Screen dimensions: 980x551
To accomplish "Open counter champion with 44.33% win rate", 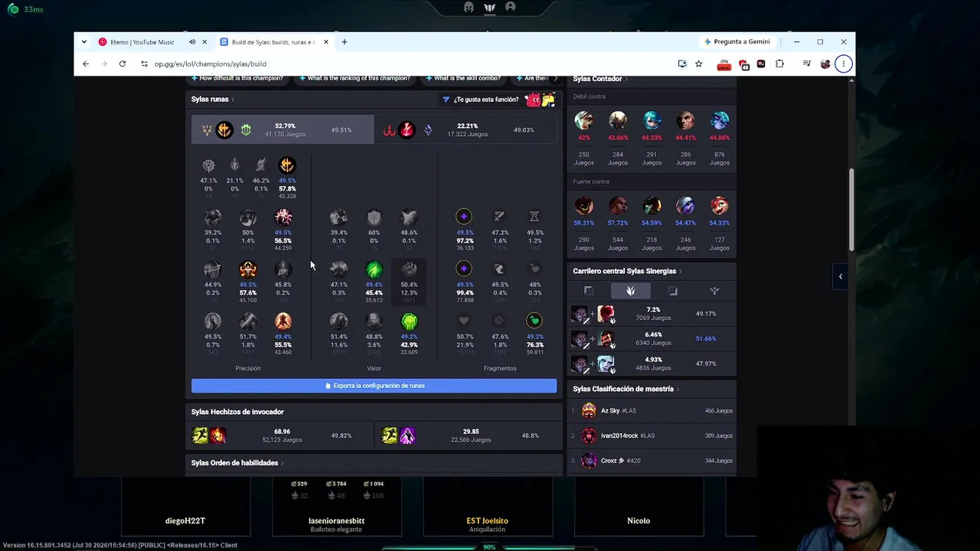I will click(x=652, y=121).
